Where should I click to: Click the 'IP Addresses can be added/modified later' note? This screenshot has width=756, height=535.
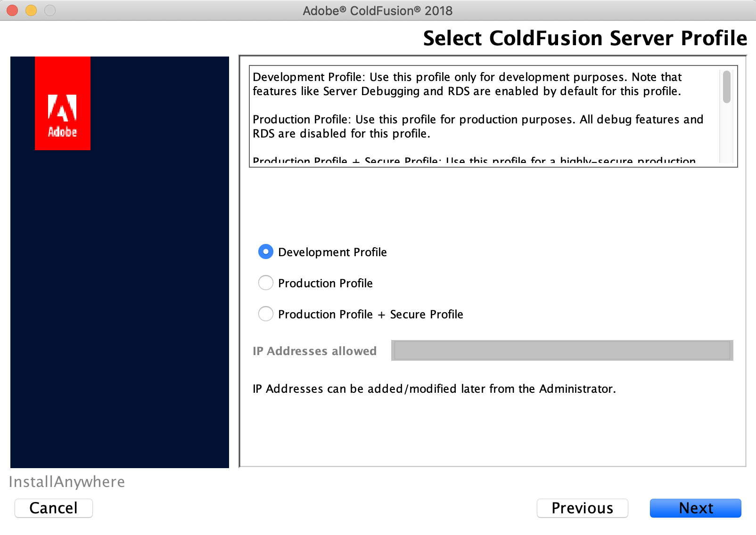434,389
